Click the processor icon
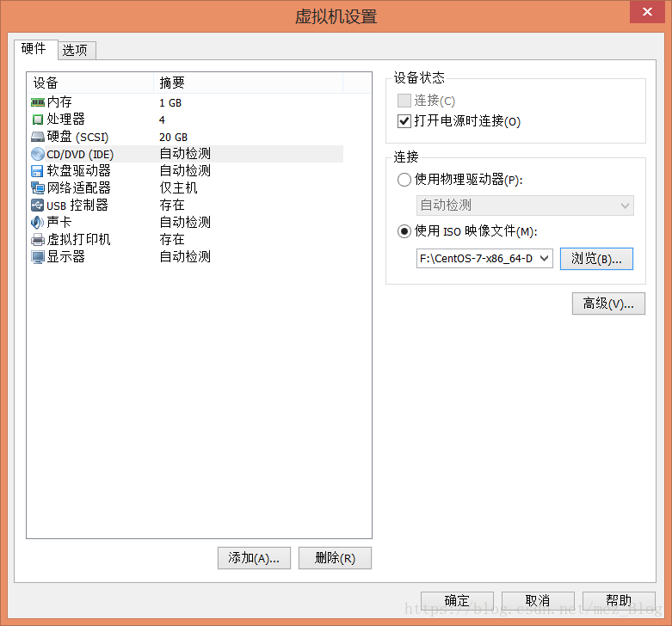 point(38,120)
